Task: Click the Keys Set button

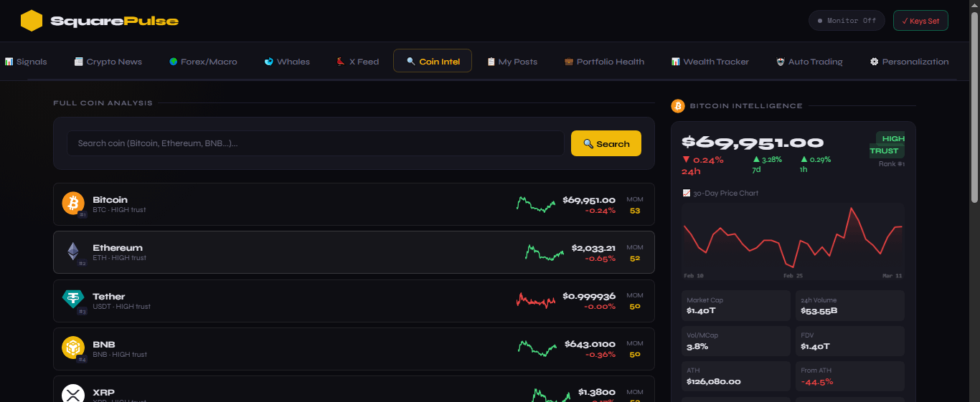Action: point(920,21)
